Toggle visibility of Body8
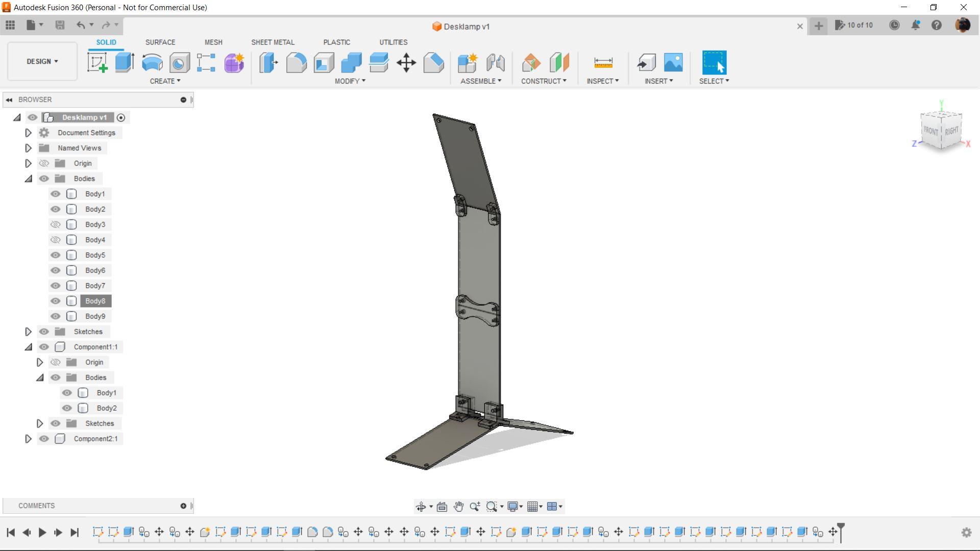Viewport: 980px width, 551px height. click(56, 300)
